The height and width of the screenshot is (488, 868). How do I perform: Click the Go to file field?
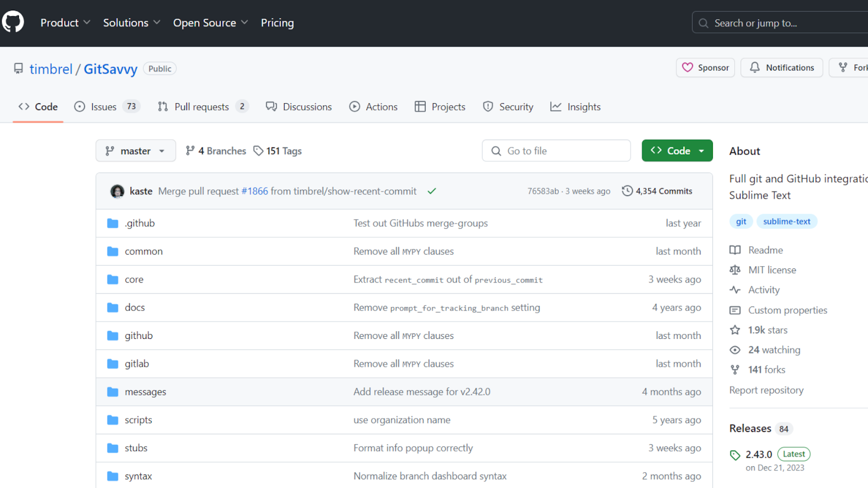click(x=556, y=151)
